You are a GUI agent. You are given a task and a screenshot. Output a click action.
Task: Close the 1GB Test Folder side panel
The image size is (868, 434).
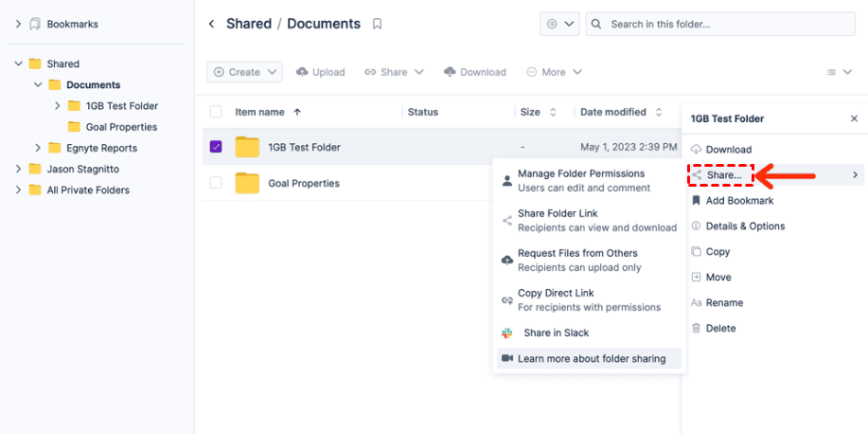click(854, 118)
